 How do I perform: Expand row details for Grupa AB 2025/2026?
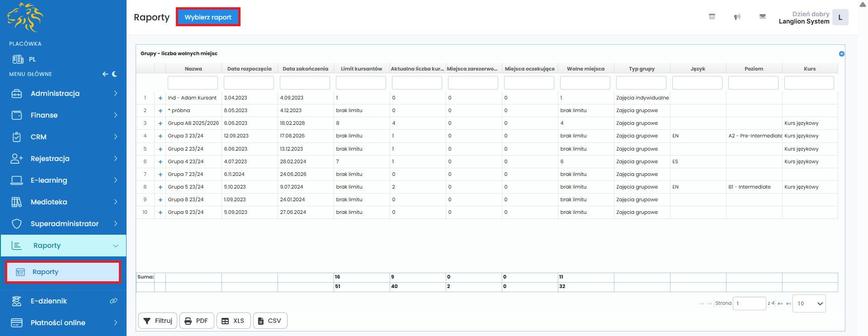(x=160, y=123)
